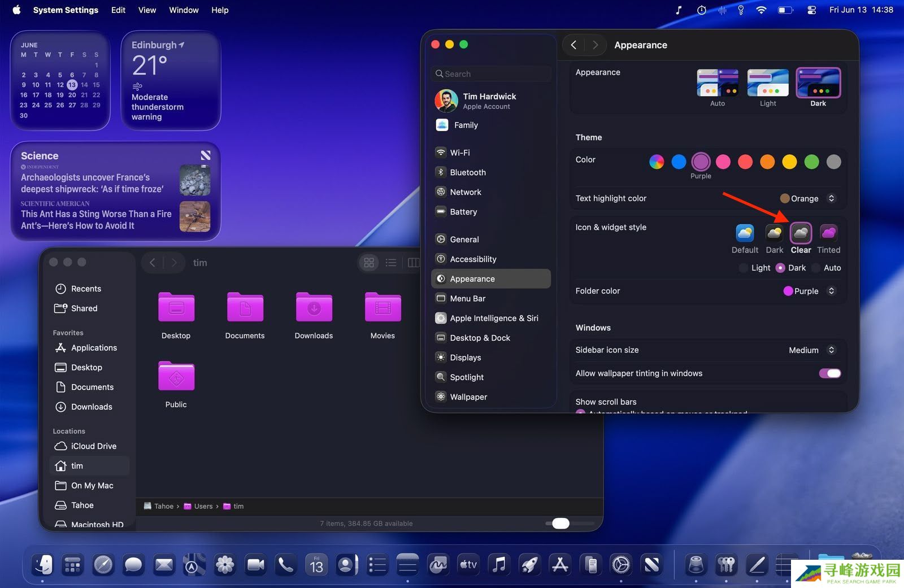Open the Downloads folder in Finder
Image resolution: width=904 pixels, height=588 pixels.
coord(314,308)
